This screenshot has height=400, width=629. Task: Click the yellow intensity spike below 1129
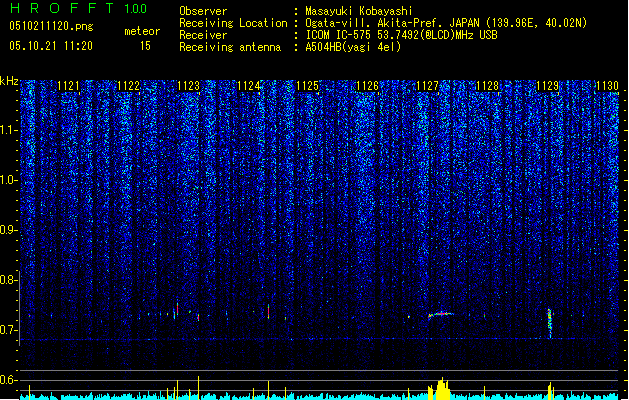click(x=550, y=391)
